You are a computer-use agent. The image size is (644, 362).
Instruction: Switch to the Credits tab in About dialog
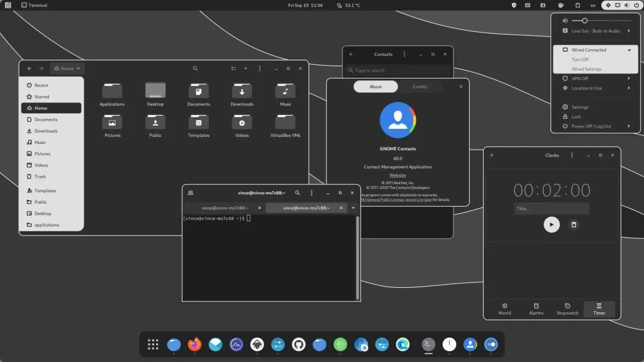click(x=420, y=87)
